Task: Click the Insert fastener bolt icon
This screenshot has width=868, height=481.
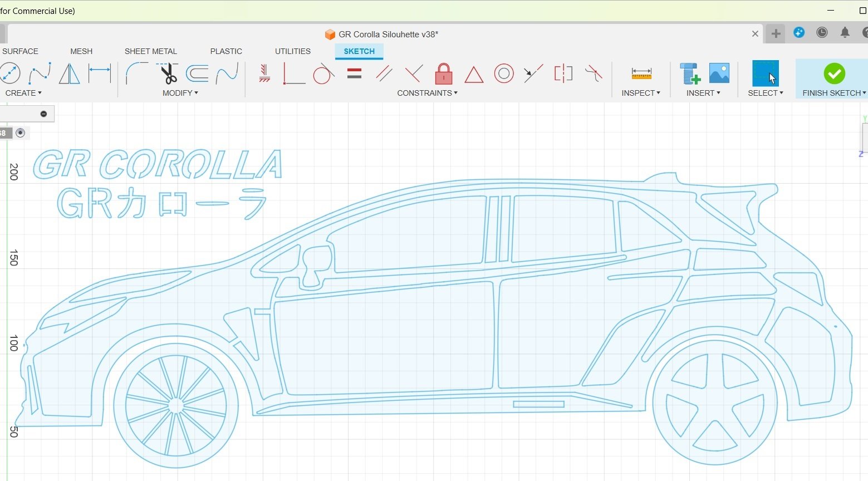Action: pos(690,73)
